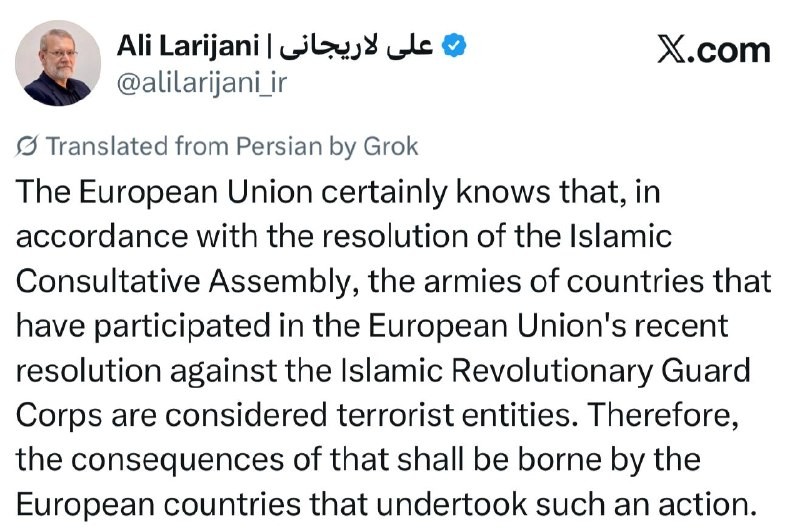Click the X logo glyph

672,50
